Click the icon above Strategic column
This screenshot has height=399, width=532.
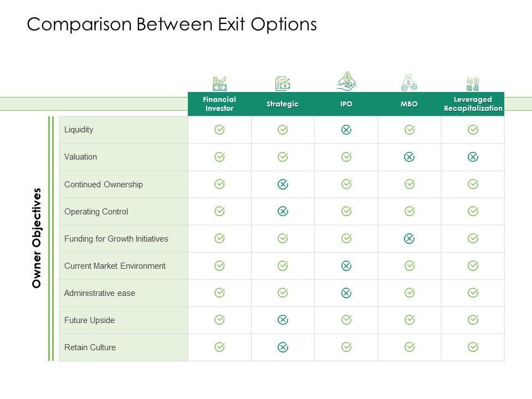click(x=283, y=84)
